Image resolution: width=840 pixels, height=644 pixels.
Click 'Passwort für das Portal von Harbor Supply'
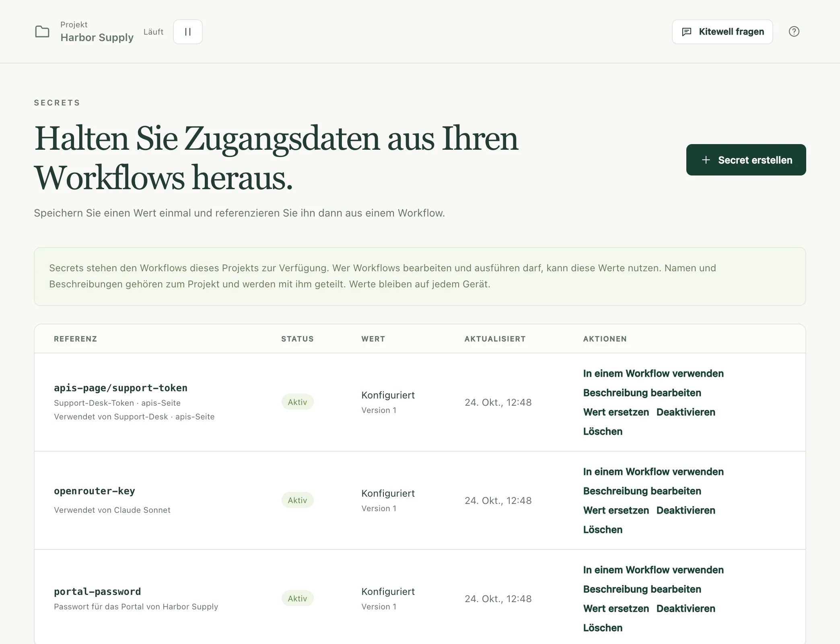coord(136,607)
